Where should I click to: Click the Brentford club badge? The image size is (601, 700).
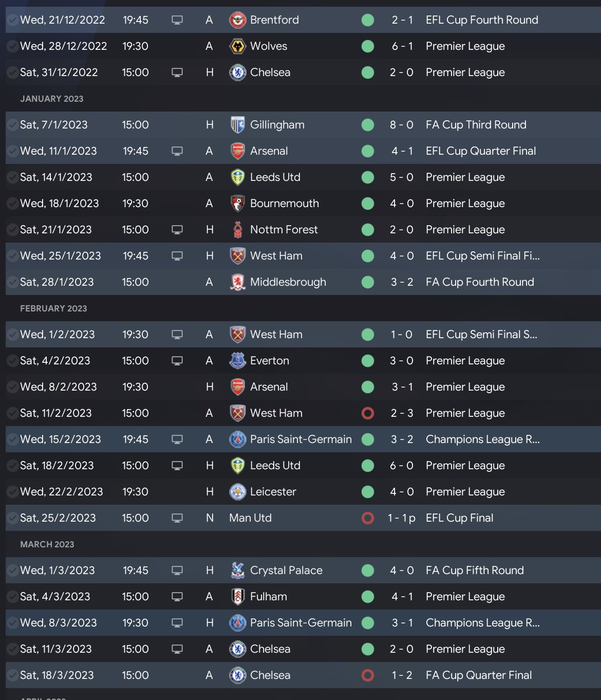point(237,20)
